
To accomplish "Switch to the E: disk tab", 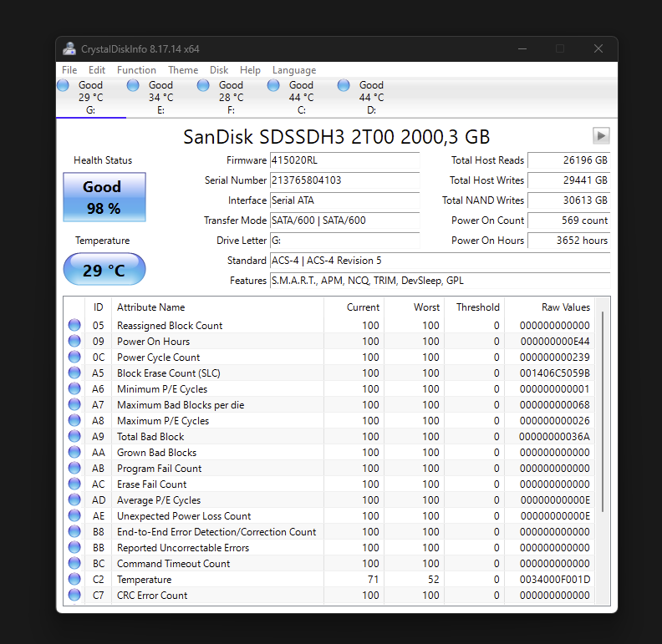I will click(x=160, y=98).
